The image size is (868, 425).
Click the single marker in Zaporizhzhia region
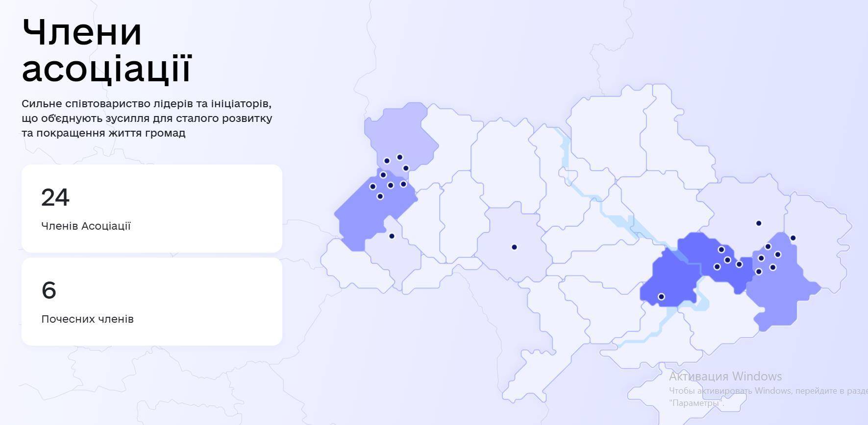[661, 297]
